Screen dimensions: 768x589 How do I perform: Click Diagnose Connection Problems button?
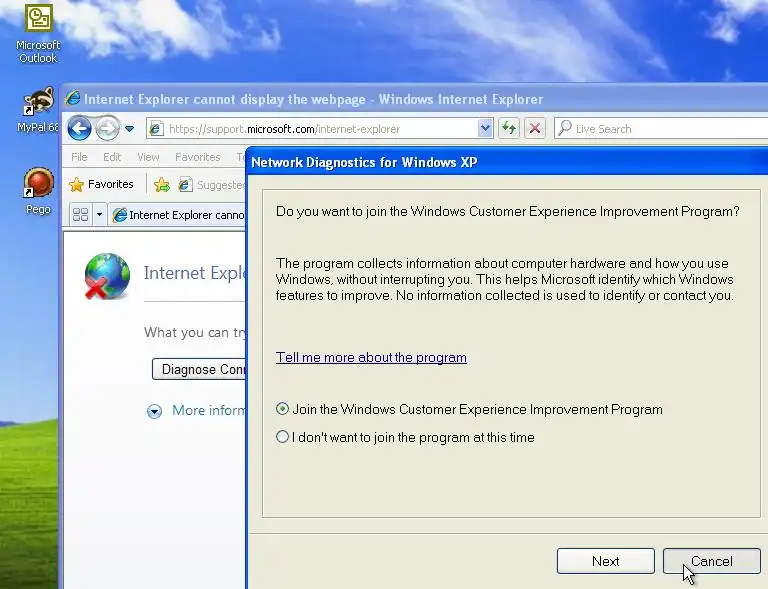199,369
